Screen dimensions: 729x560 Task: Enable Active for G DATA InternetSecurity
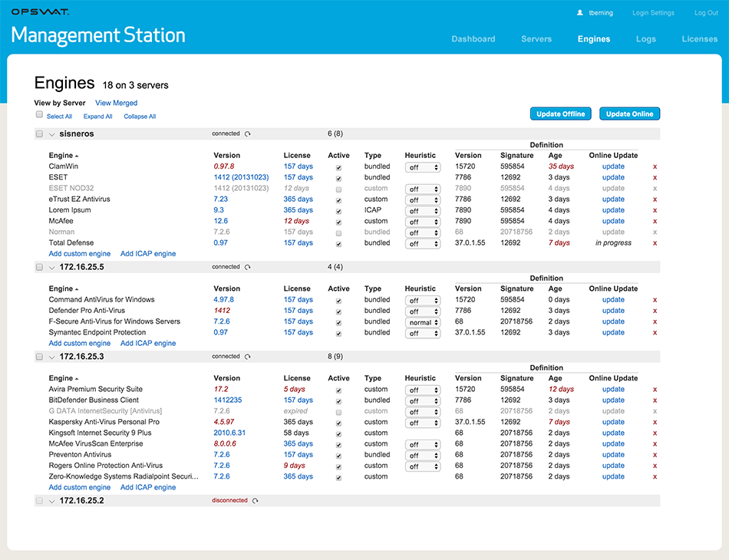339,412
